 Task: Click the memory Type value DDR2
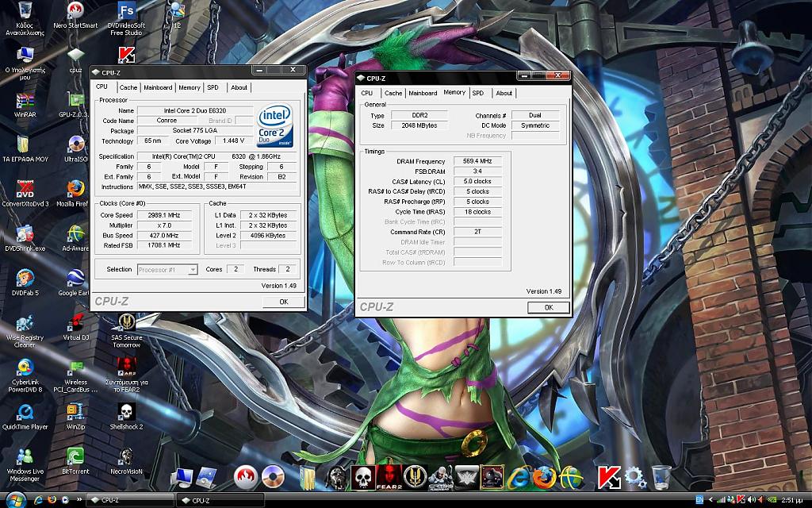[x=419, y=115]
